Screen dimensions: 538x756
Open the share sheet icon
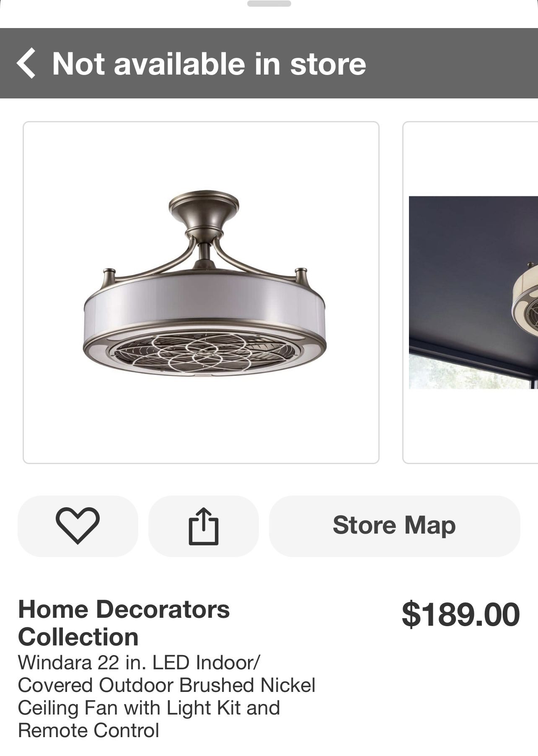click(204, 526)
